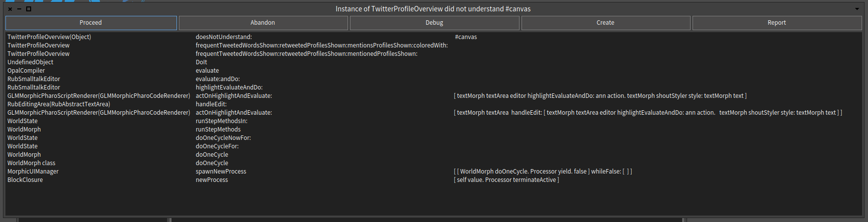Maximize the debugger window

pyautogui.click(x=29, y=9)
